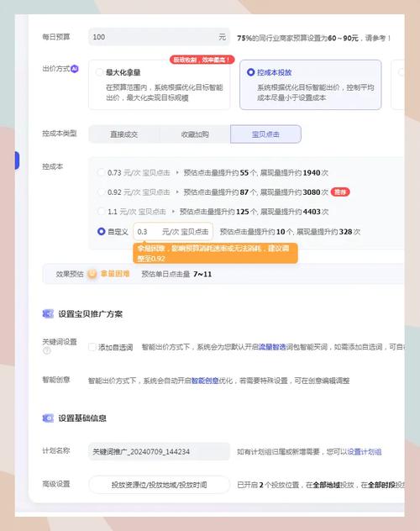Click the daily budget input field showing 100

pos(159,37)
